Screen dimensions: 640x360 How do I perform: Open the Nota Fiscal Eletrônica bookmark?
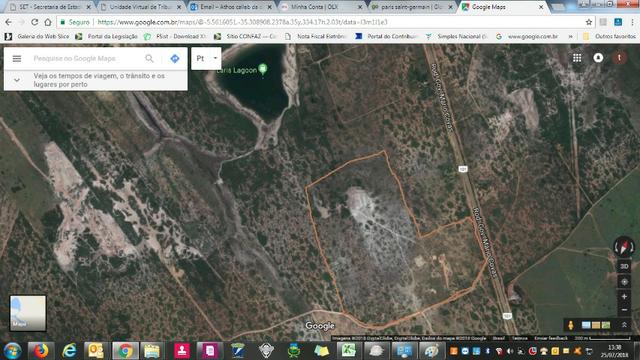[316, 36]
